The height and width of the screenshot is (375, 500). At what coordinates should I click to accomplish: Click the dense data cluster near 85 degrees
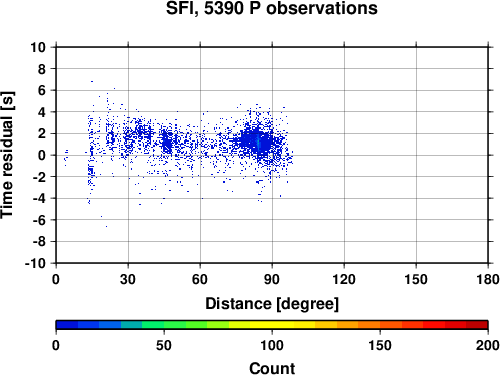(258, 142)
